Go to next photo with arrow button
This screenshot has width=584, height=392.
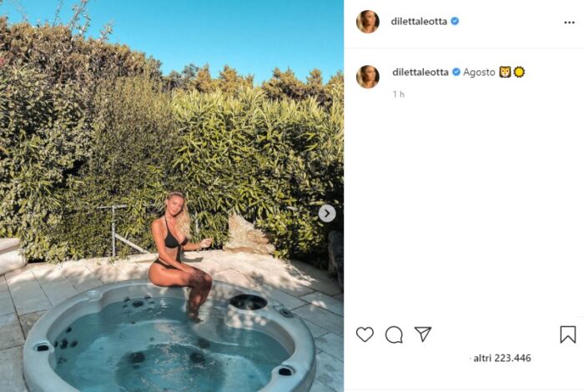click(x=327, y=214)
